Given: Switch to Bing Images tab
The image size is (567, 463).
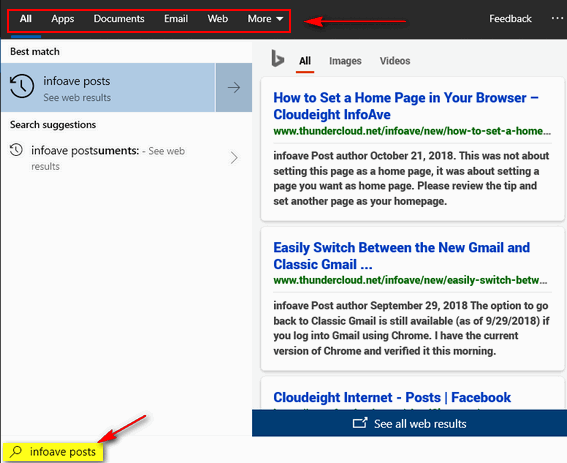Looking at the screenshot, I should pos(345,61).
